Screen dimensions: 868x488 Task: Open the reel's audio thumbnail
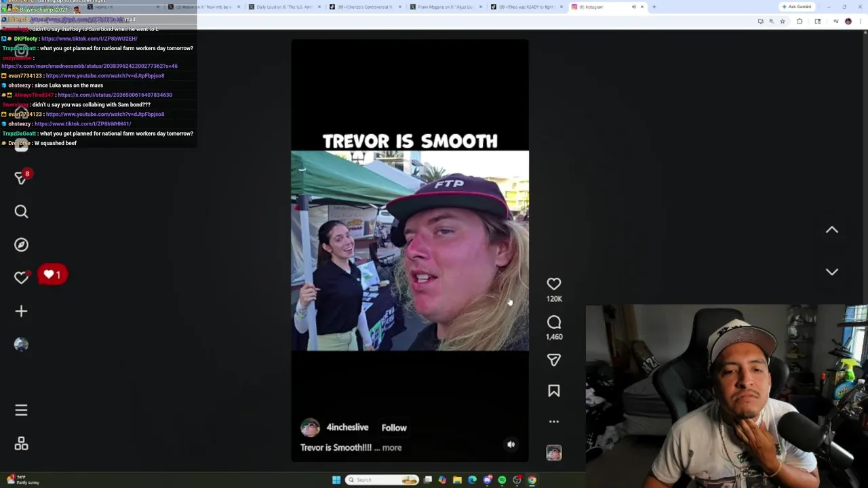tap(554, 453)
